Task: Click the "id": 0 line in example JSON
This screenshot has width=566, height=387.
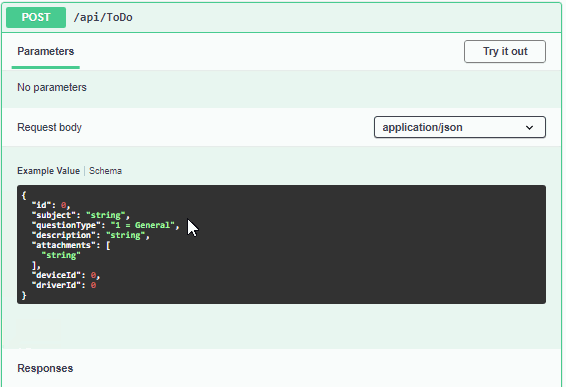Action: pyautogui.click(x=51, y=205)
